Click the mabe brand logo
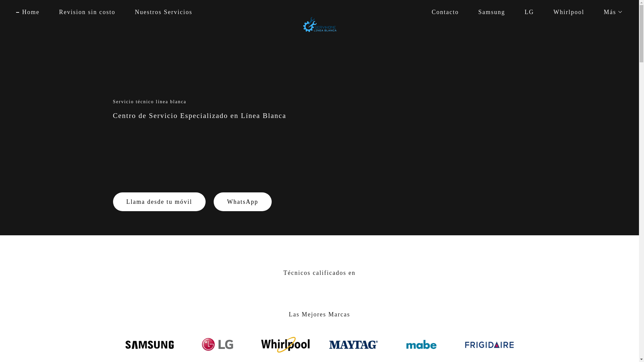Viewport: 644px width, 362px height. [421, 345]
